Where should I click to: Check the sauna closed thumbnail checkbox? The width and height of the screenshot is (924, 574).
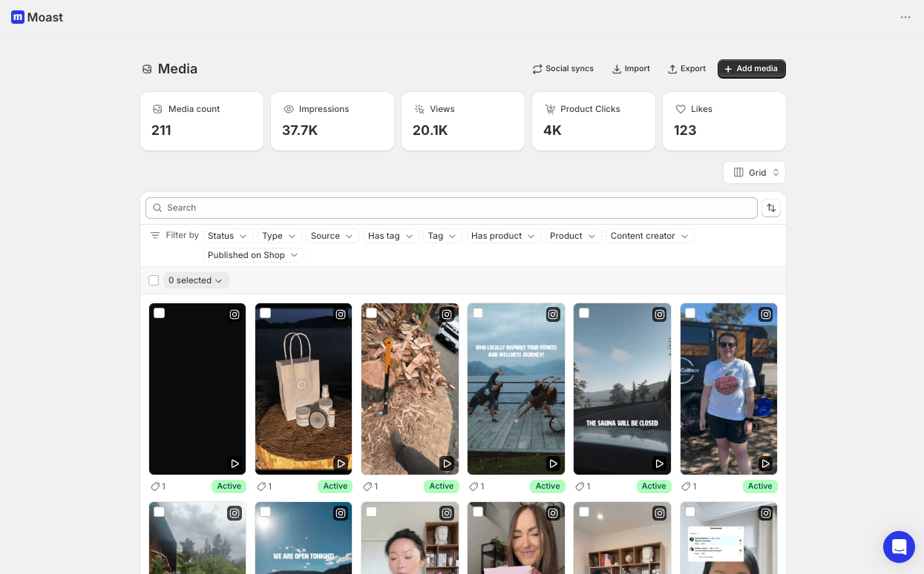(x=584, y=313)
